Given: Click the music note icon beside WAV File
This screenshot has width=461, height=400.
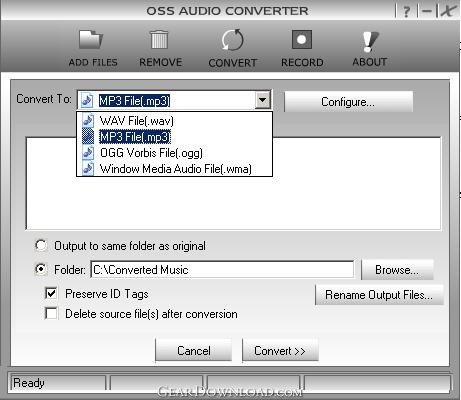Looking at the screenshot, I should pyautogui.click(x=88, y=120).
